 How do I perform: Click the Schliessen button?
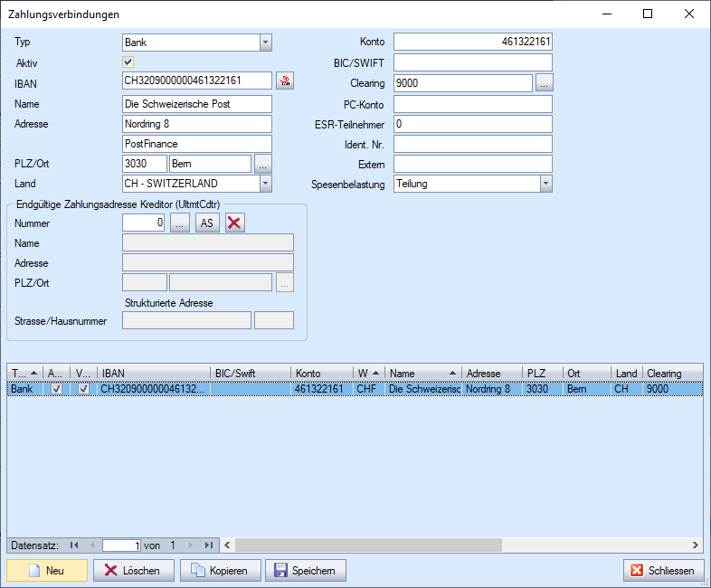click(x=663, y=571)
